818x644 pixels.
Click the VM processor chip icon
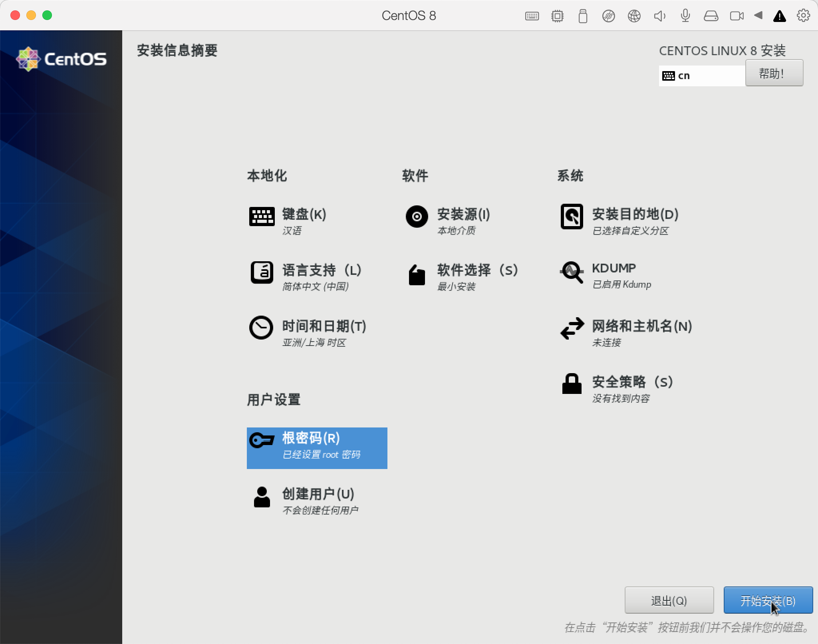(557, 16)
